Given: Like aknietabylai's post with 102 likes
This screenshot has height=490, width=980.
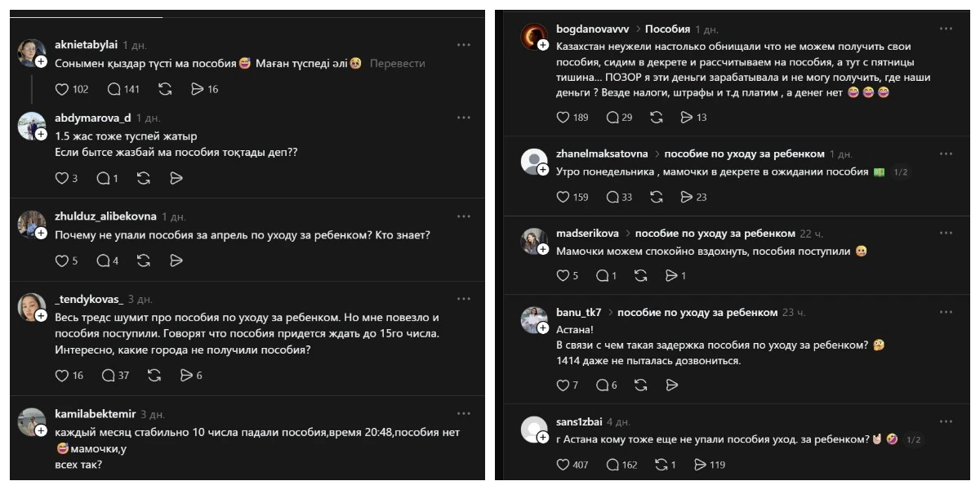Looking at the screenshot, I should 62,89.
